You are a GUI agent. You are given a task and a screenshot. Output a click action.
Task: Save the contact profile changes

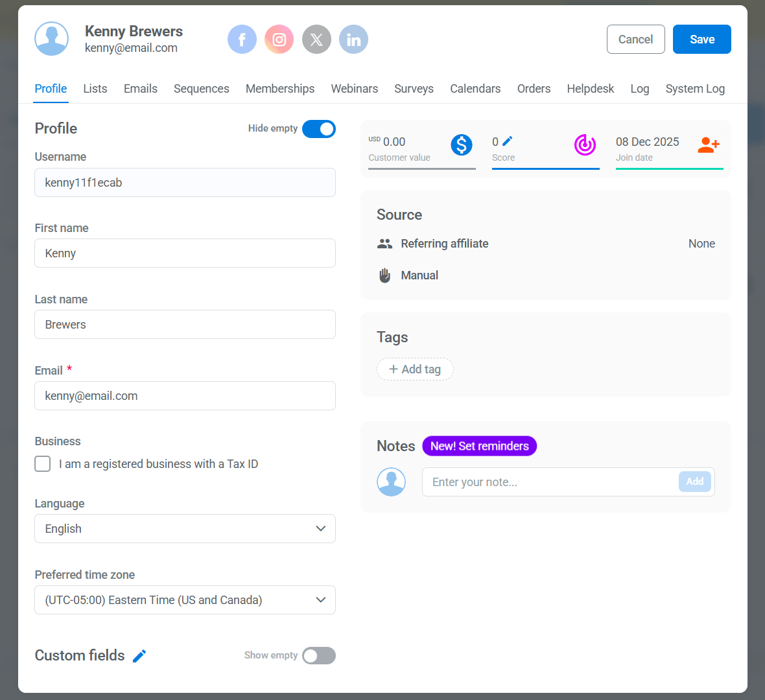tap(701, 40)
